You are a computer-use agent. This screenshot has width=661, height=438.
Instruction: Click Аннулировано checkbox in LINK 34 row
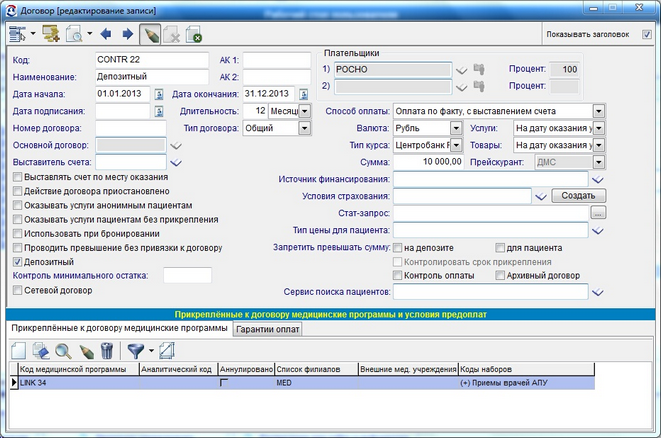(223, 383)
